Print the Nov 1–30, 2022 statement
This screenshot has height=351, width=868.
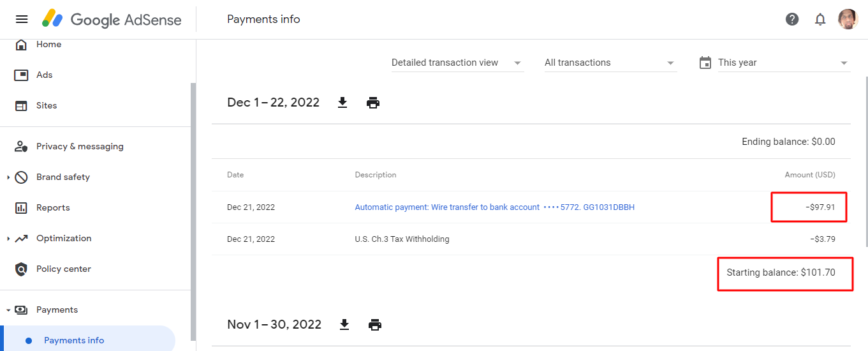click(x=375, y=325)
